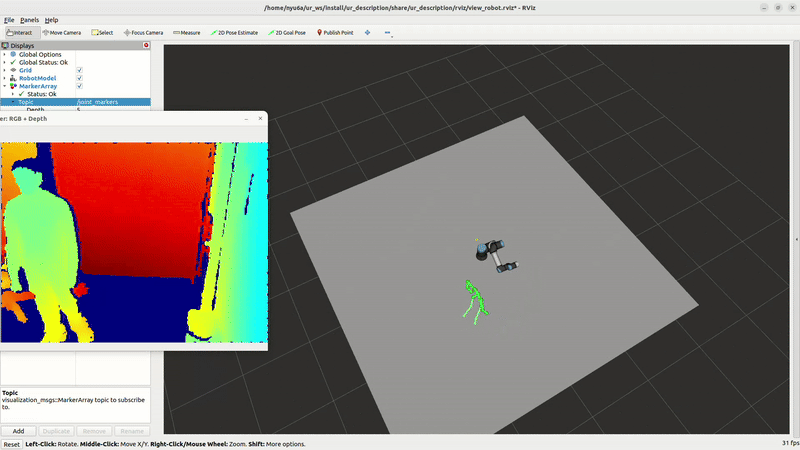Click the small arrow on right edge
This screenshot has height=450, width=800.
797,239
